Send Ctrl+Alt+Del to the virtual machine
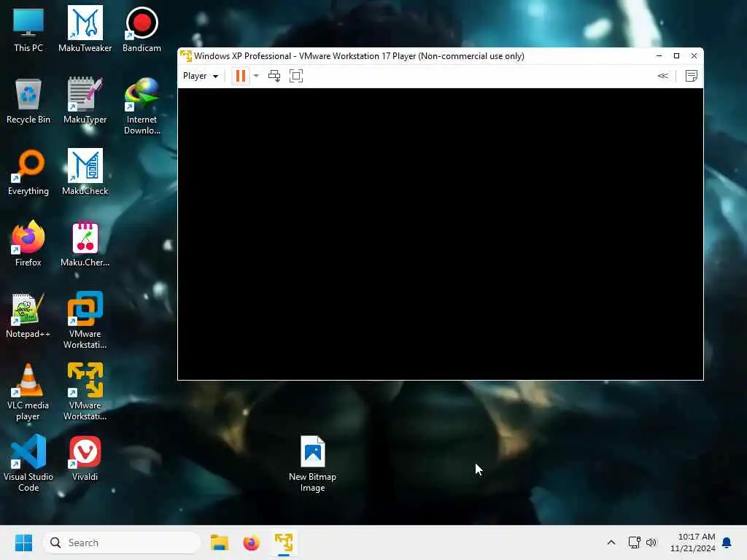Screen dimensions: 747x560 click(274, 76)
